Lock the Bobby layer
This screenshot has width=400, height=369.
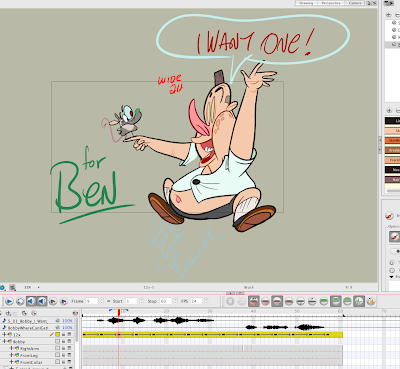coord(63,341)
